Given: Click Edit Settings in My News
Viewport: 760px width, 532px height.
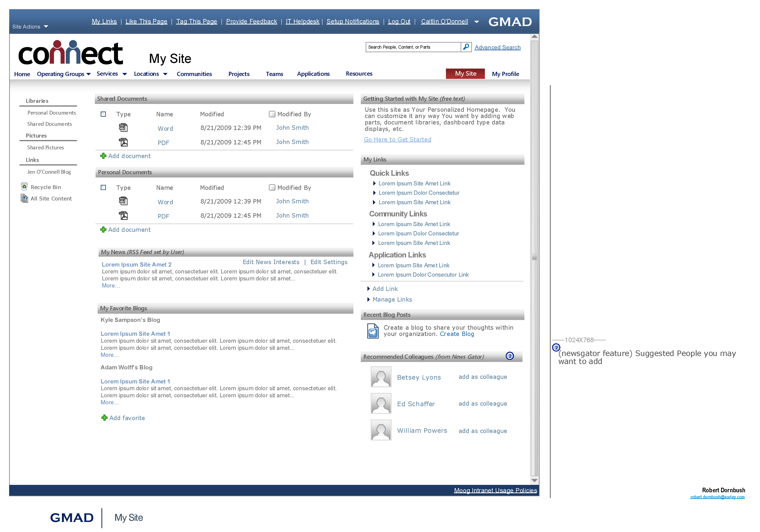Looking at the screenshot, I should [x=329, y=262].
